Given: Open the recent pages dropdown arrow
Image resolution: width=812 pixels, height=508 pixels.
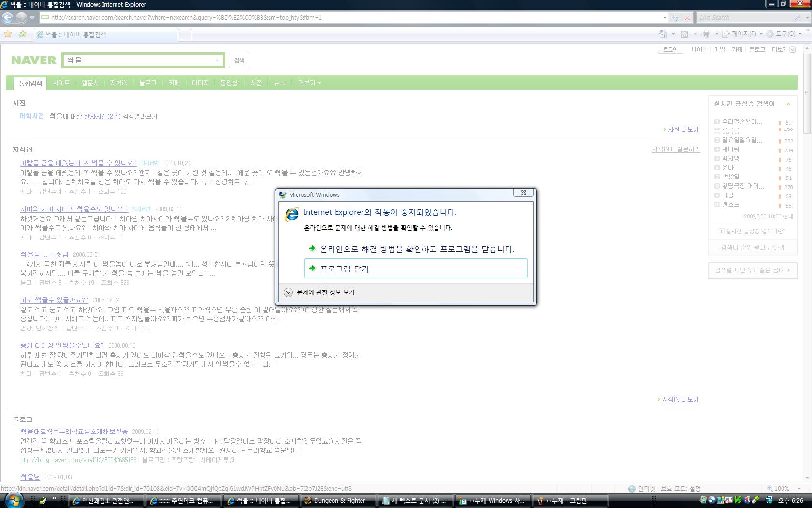Looking at the screenshot, I should [32, 18].
